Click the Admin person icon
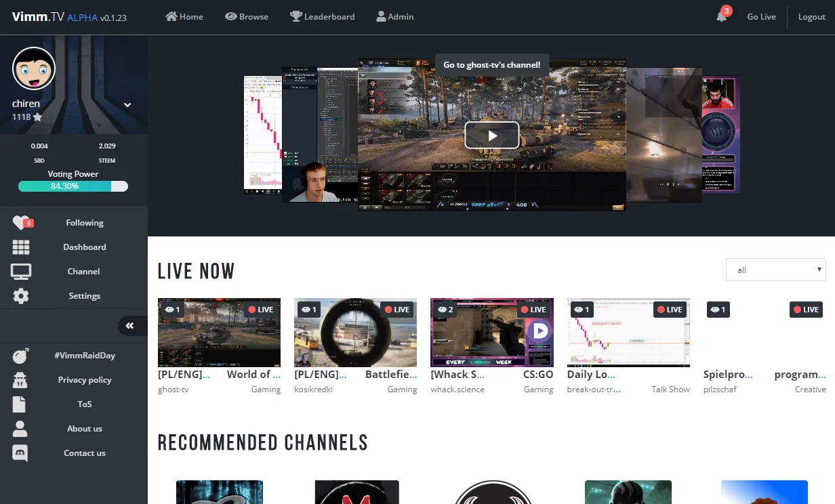The width and height of the screenshot is (835, 504). click(382, 16)
